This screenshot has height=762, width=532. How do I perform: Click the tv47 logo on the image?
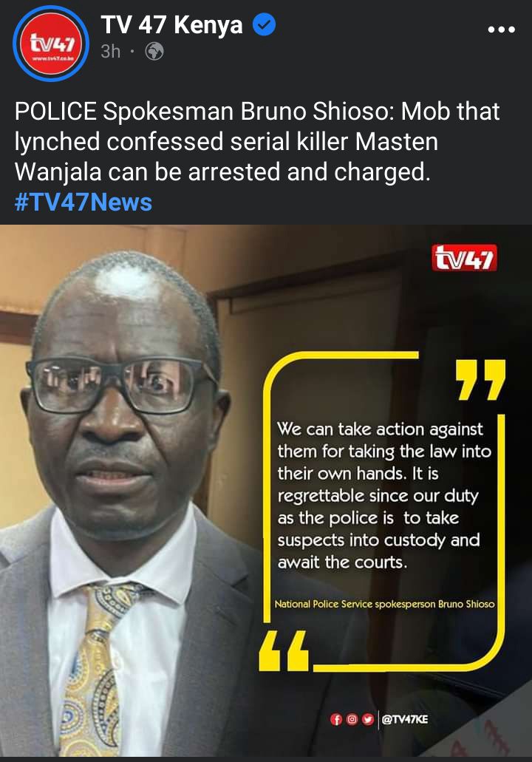(x=464, y=257)
